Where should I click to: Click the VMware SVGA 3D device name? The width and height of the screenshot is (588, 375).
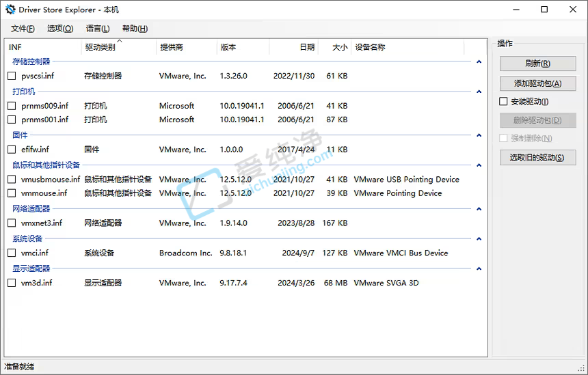[x=386, y=283]
